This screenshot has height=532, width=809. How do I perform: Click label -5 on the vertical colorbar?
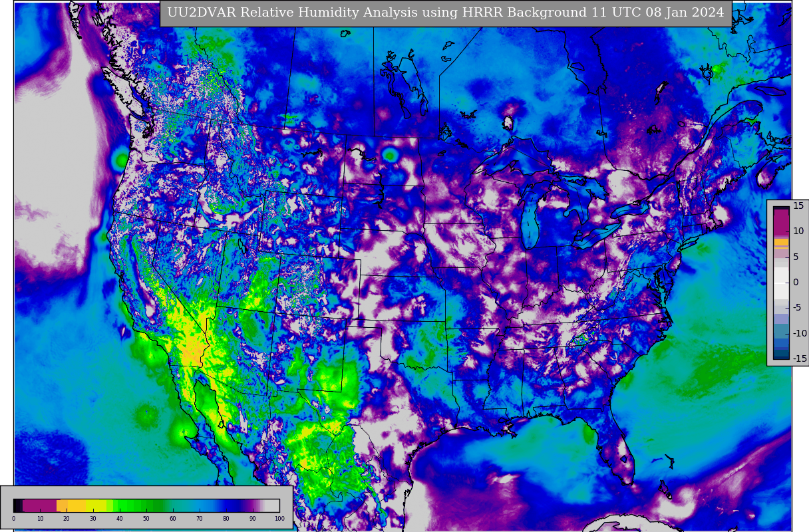(x=796, y=307)
